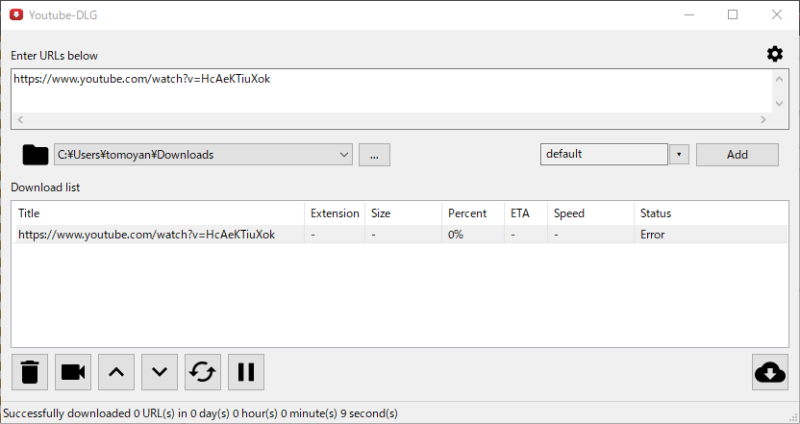Click the Status column header
The image size is (800, 424).
point(711,213)
